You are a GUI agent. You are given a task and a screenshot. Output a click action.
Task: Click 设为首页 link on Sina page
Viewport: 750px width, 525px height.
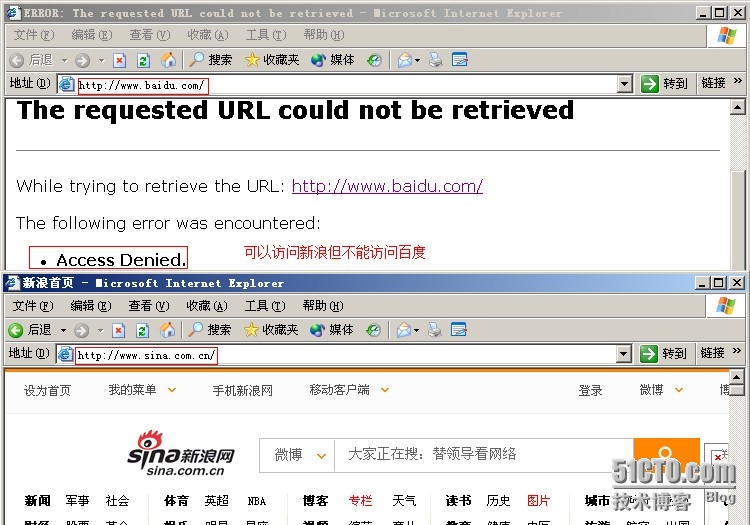coord(47,391)
